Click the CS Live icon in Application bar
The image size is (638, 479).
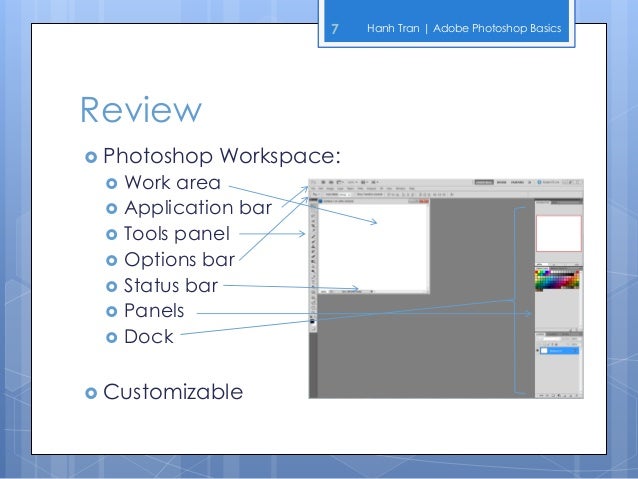(x=539, y=182)
